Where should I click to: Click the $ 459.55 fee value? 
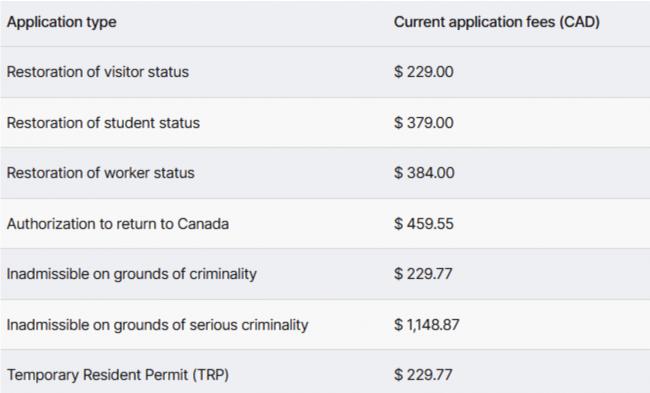click(424, 224)
